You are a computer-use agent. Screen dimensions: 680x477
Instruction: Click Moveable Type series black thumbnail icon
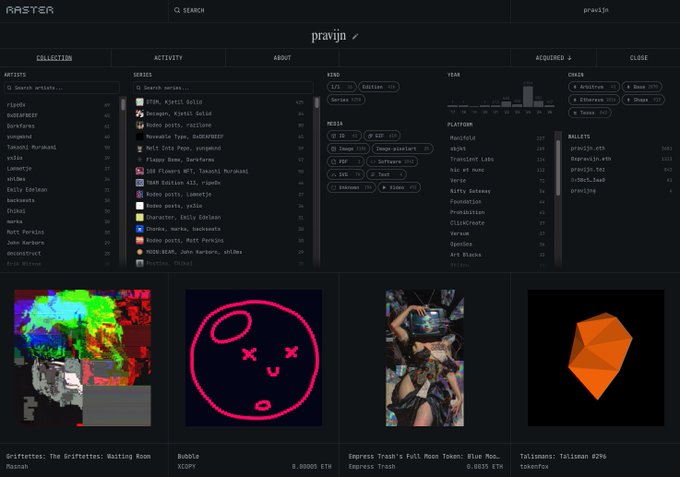(x=140, y=137)
